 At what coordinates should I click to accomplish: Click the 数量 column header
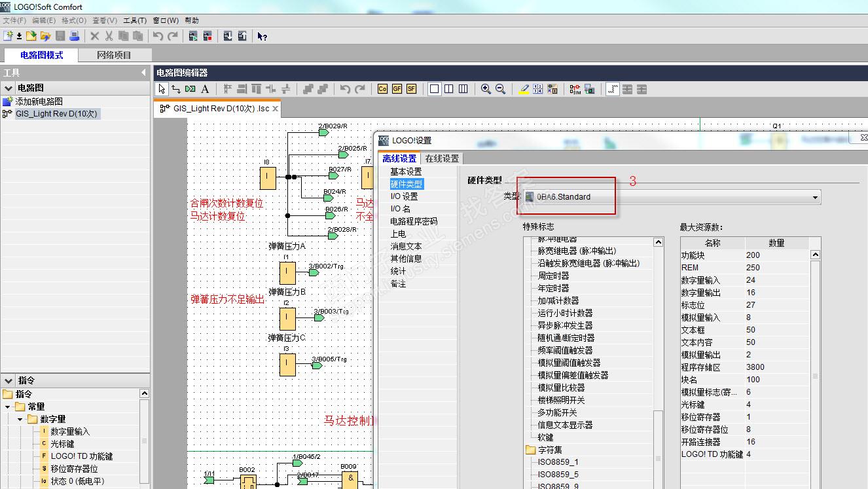(x=776, y=243)
